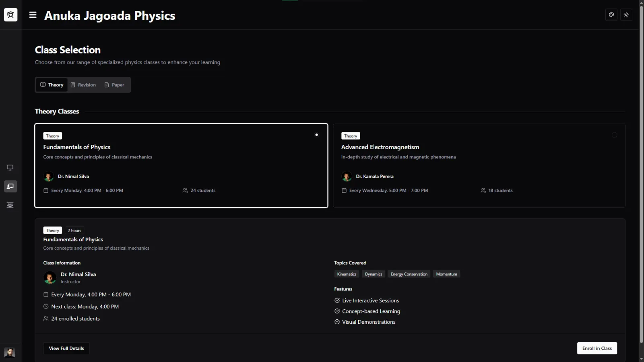Click Visual Demonstrations feature
This screenshot has width=644, height=362.
365,322
